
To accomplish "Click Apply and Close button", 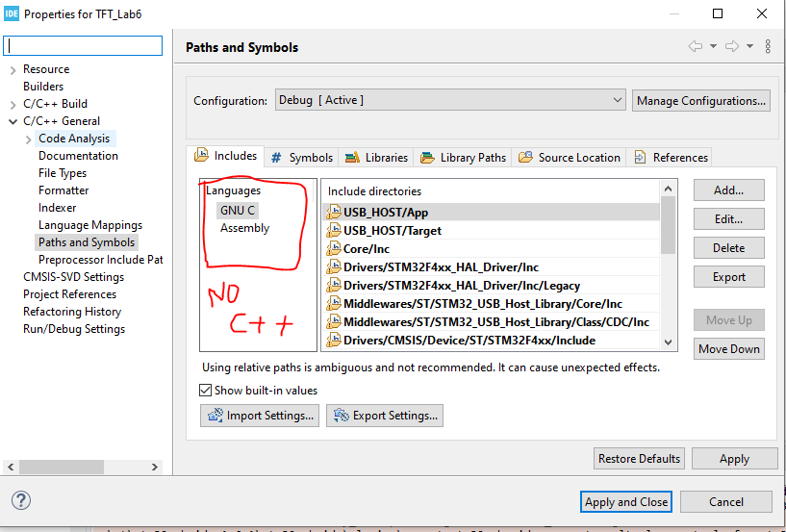I will [626, 501].
